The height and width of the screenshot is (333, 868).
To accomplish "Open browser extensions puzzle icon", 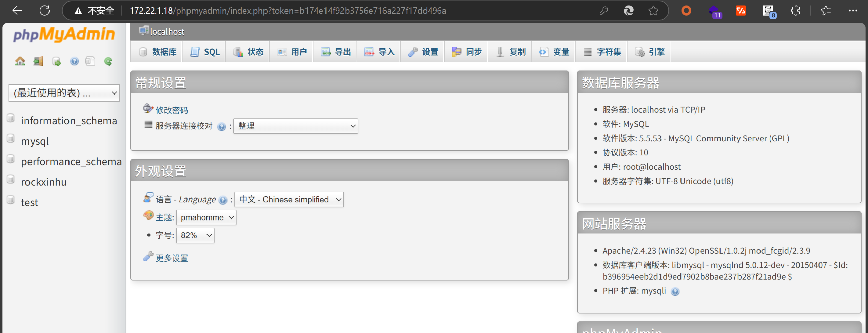I will [795, 11].
